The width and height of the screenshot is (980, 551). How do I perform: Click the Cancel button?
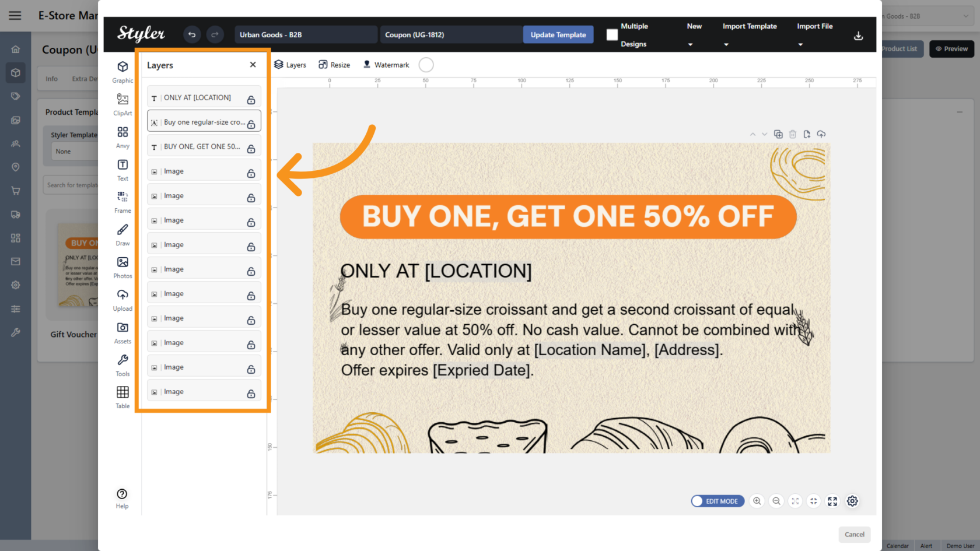click(x=855, y=534)
